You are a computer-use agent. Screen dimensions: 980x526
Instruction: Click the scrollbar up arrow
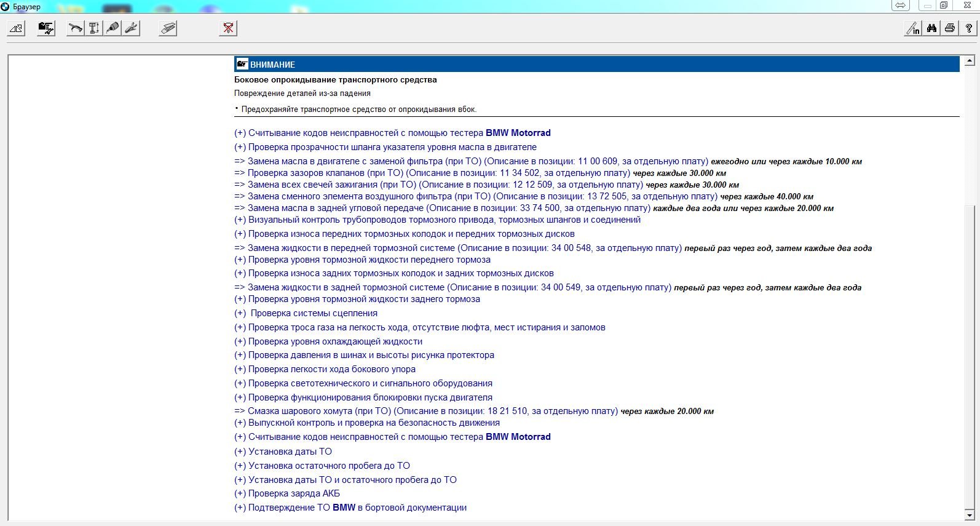click(970, 61)
